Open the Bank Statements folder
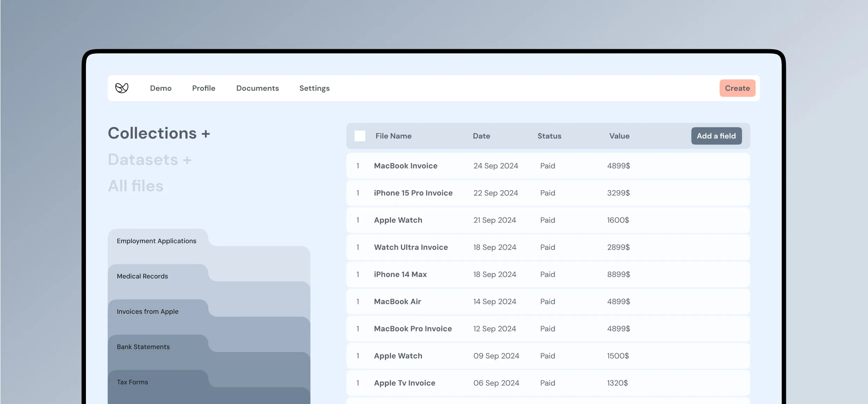This screenshot has height=404, width=868. pyautogui.click(x=143, y=346)
